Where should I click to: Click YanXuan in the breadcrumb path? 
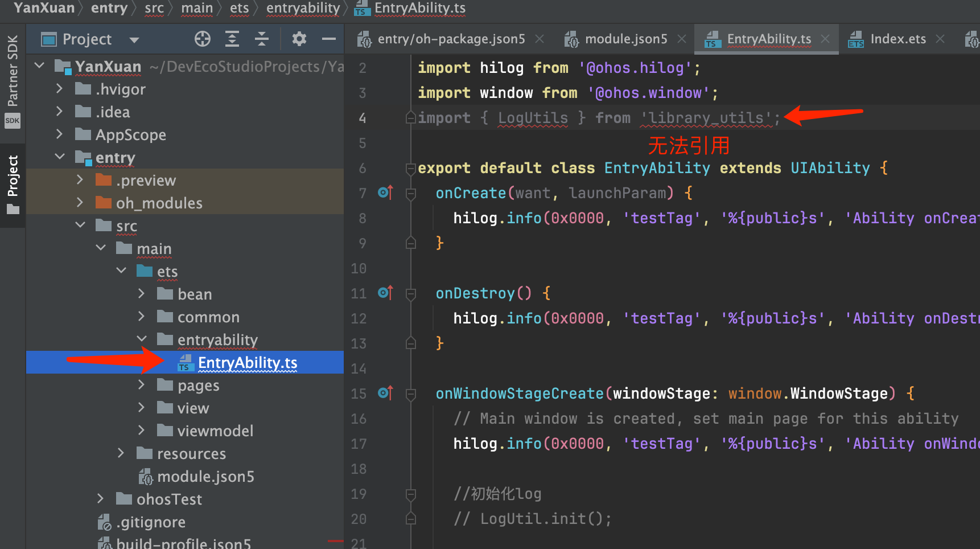pos(44,8)
